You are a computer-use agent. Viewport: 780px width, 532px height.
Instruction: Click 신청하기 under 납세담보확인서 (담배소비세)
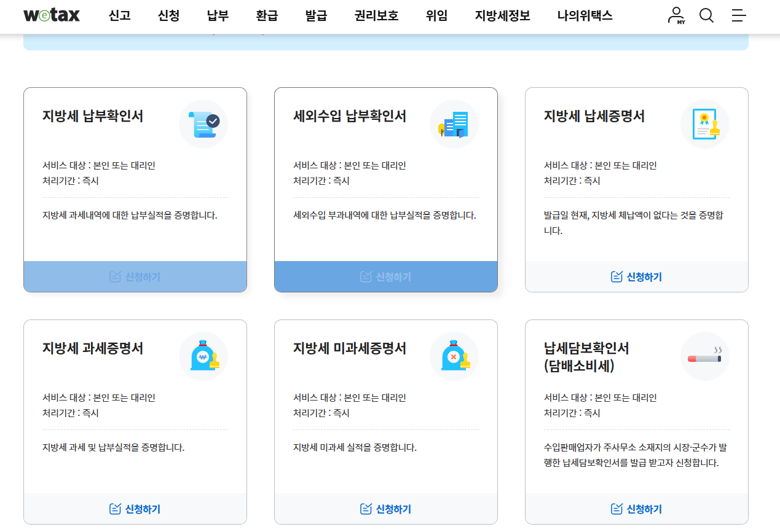(x=637, y=509)
